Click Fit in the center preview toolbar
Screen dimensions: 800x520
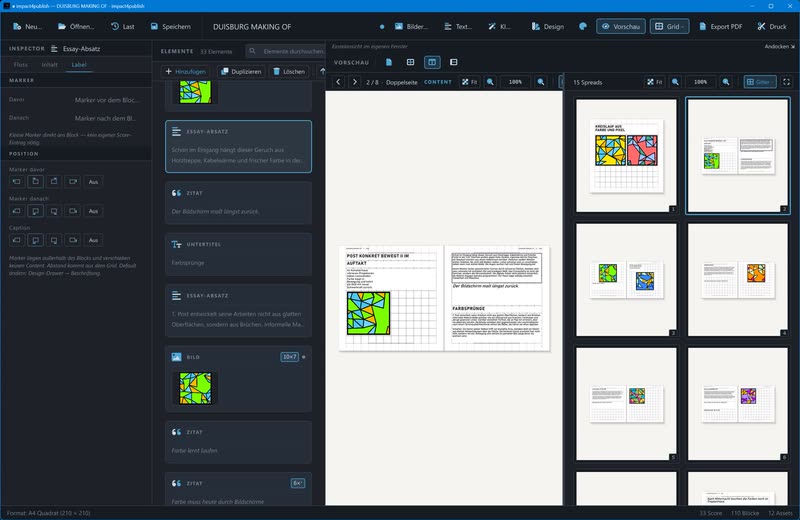(469, 82)
